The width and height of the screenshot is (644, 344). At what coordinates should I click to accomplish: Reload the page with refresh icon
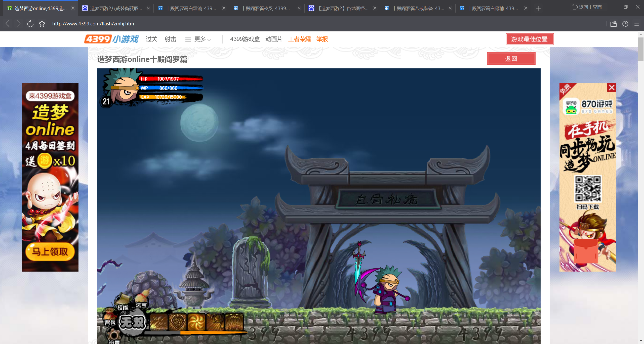click(x=30, y=24)
